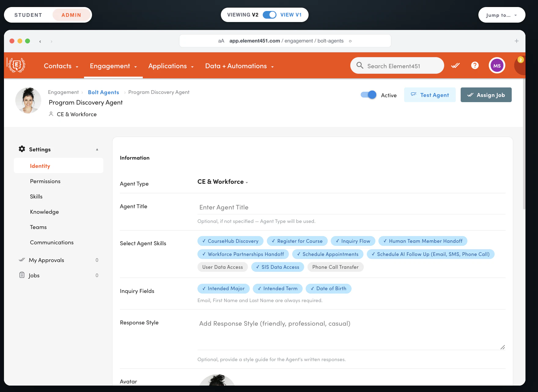The height and width of the screenshot is (392, 538).
Task: Switch to the Admin view
Action: (71, 15)
